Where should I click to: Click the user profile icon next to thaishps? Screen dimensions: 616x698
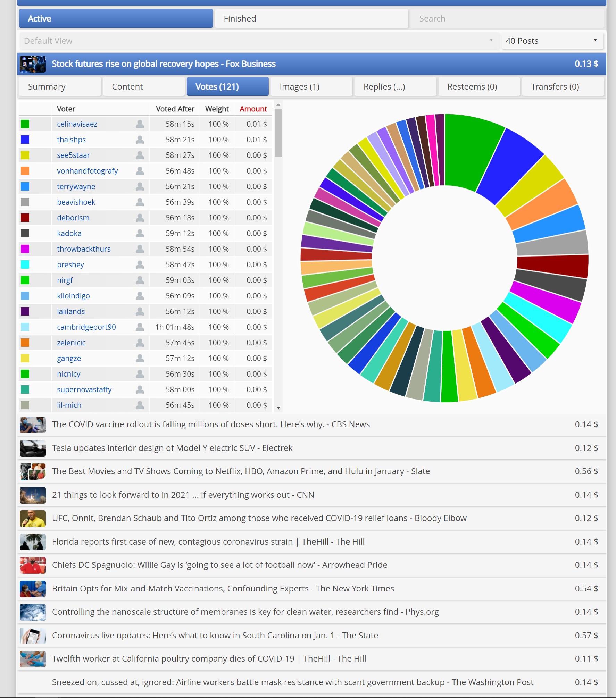tap(140, 140)
